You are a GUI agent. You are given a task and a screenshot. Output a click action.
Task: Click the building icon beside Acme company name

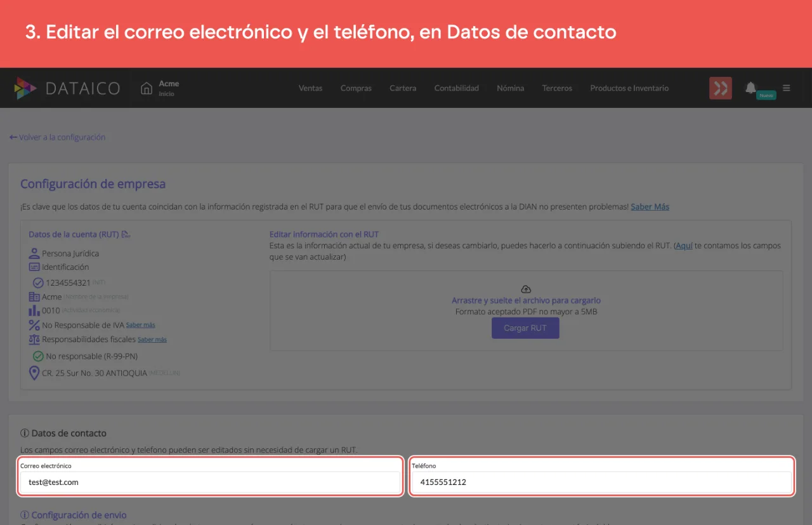(x=34, y=296)
